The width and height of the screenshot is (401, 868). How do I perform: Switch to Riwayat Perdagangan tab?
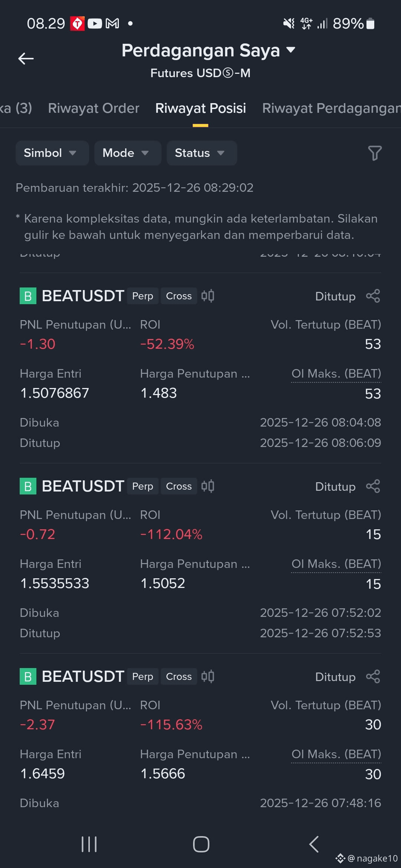331,108
